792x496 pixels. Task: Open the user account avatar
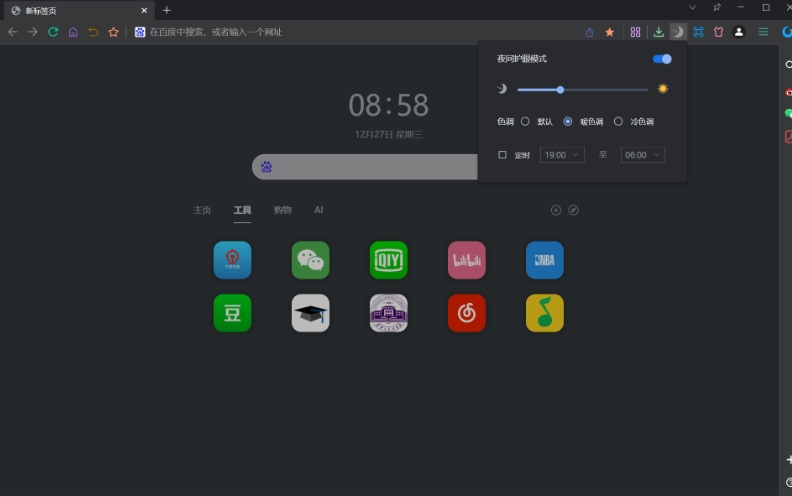(x=739, y=32)
